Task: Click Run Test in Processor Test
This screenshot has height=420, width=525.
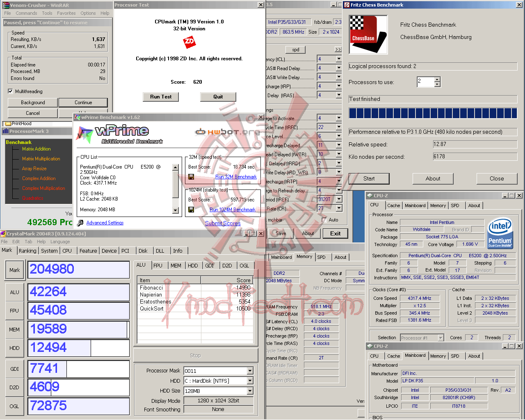Action: point(161,97)
